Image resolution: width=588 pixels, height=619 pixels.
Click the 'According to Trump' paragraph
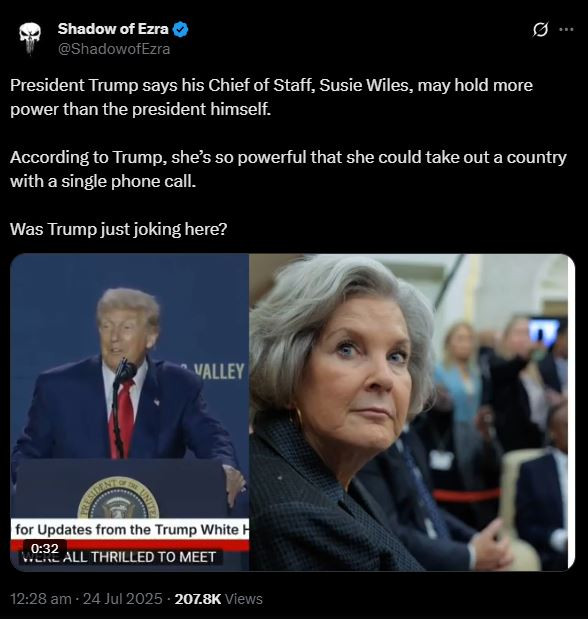coord(288,169)
